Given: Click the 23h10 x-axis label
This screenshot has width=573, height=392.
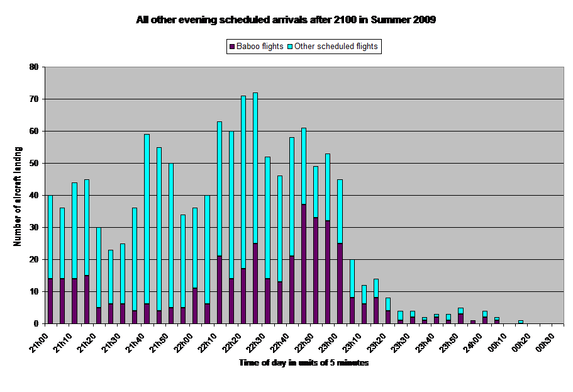Looking at the screenshot, I should pyautogui.click(x=353, y=343).
